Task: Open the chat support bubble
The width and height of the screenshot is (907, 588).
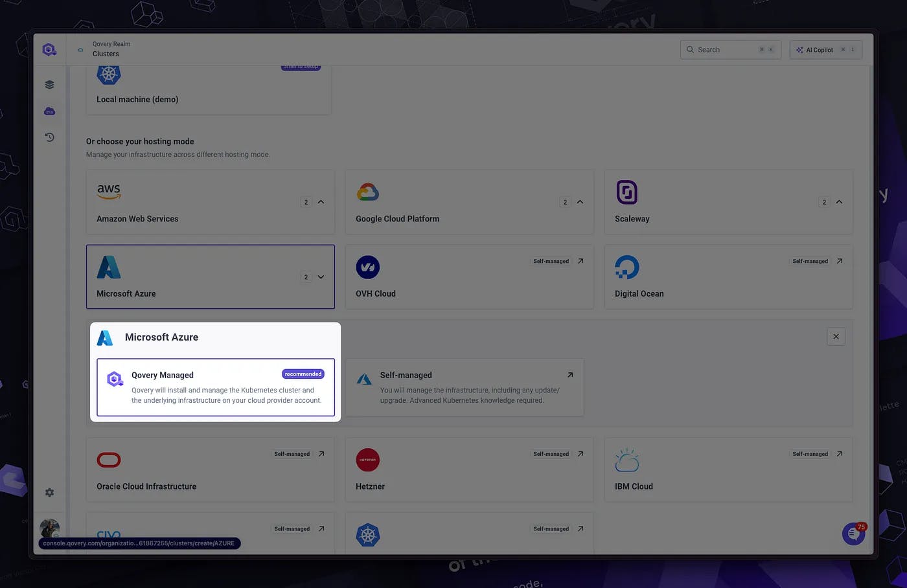Action: click(x=853, y=534)
